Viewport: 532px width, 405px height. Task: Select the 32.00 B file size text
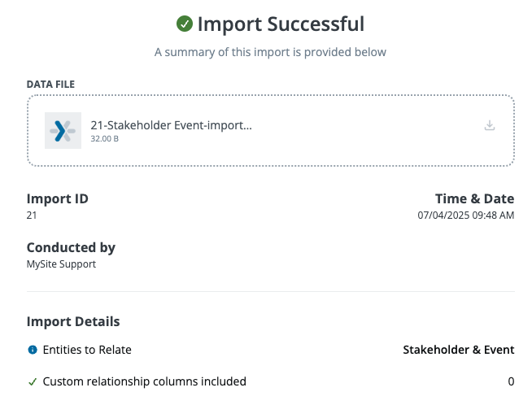[104, 139]
